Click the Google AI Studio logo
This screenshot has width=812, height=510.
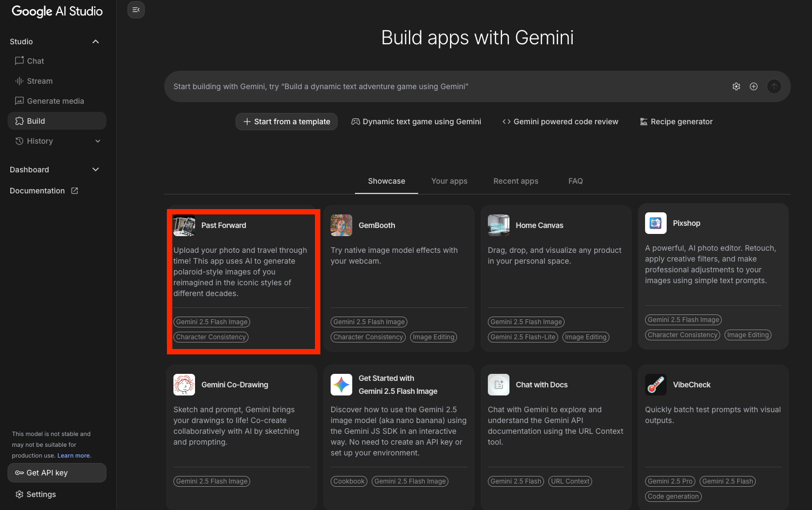[x=57, y=11]
